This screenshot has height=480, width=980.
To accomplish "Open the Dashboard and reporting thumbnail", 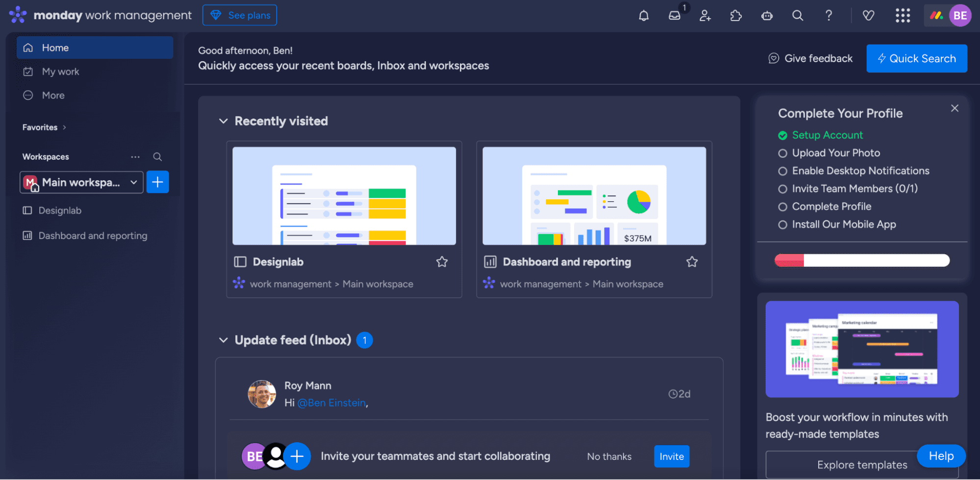I will (594, 196).
